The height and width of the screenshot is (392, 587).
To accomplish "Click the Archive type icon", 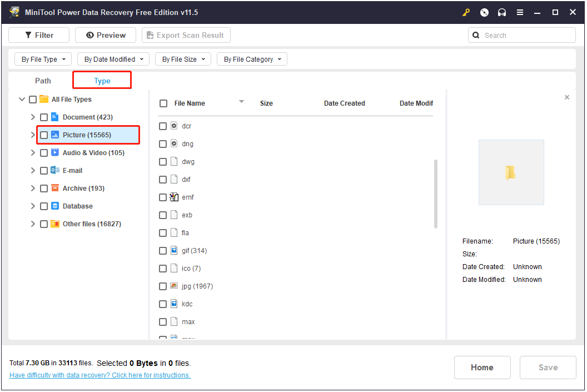I will tap(54, 188).
